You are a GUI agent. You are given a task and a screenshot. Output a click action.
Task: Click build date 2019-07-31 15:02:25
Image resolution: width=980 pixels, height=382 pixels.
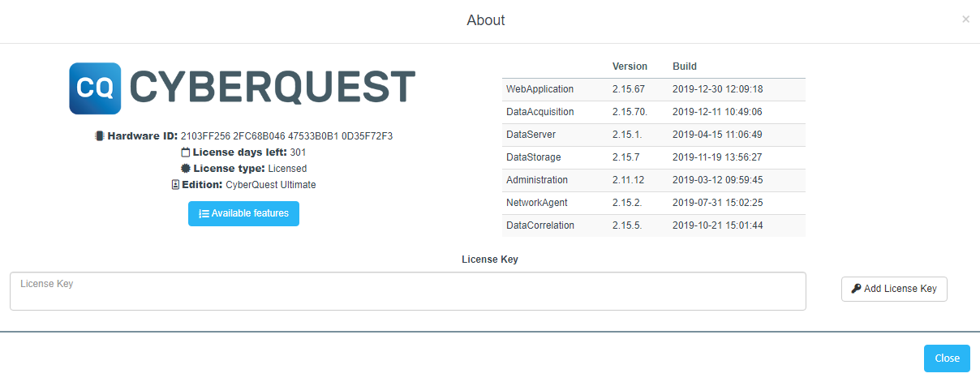[x=717, y=203]
